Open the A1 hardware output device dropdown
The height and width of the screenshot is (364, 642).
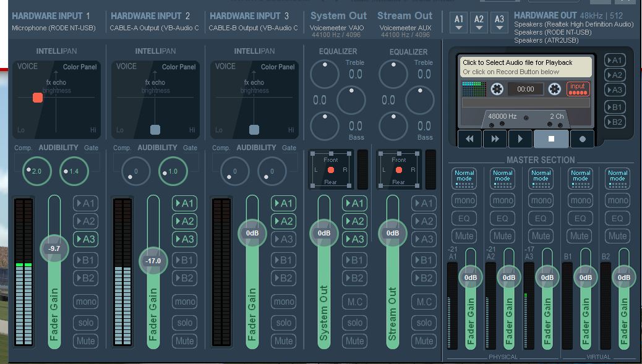point(459,23)
